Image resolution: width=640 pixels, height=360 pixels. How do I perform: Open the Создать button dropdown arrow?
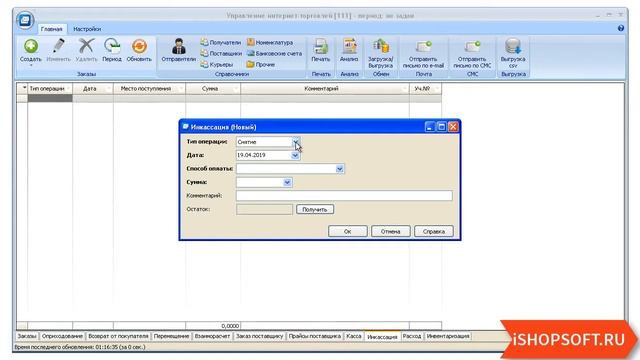[x=31, y=65]
